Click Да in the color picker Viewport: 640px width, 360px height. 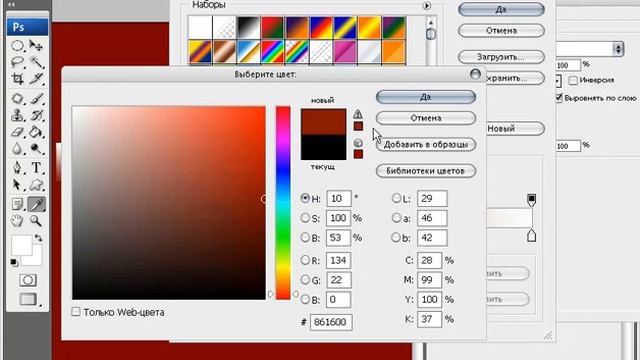(426, 97)
